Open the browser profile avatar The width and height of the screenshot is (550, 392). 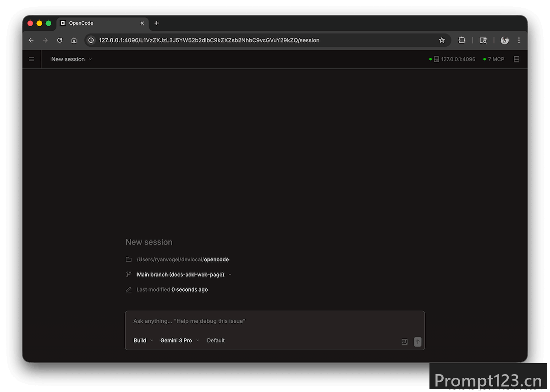pyautogui.click(x=505, y=40)
